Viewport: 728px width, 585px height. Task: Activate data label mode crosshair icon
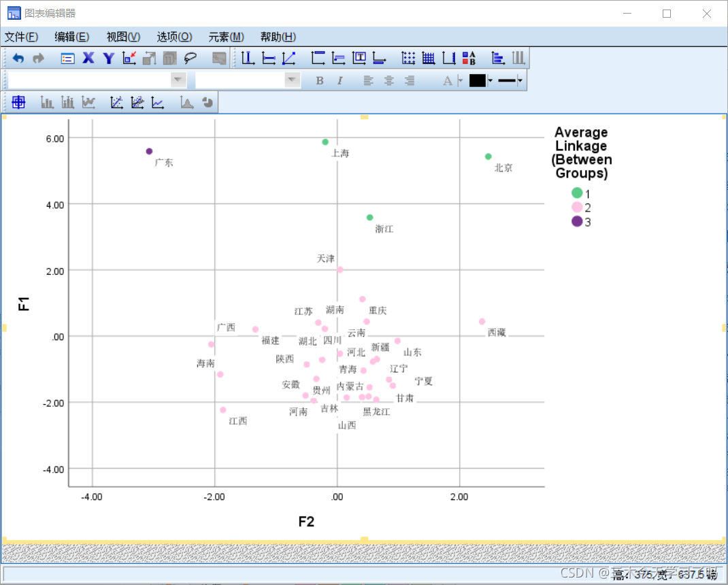click(x=18, y=102)
